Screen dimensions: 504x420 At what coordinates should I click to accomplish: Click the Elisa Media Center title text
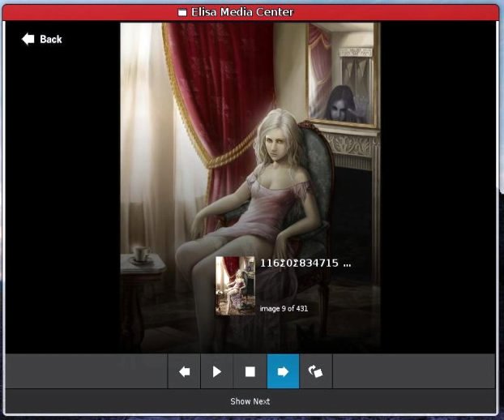pyautogui.click(x=242, y=12)
